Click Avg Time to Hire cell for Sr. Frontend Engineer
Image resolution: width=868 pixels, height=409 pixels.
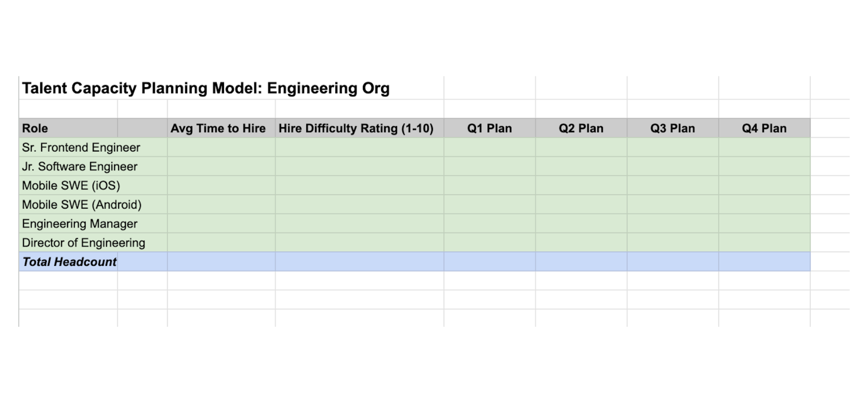(221, 148)
